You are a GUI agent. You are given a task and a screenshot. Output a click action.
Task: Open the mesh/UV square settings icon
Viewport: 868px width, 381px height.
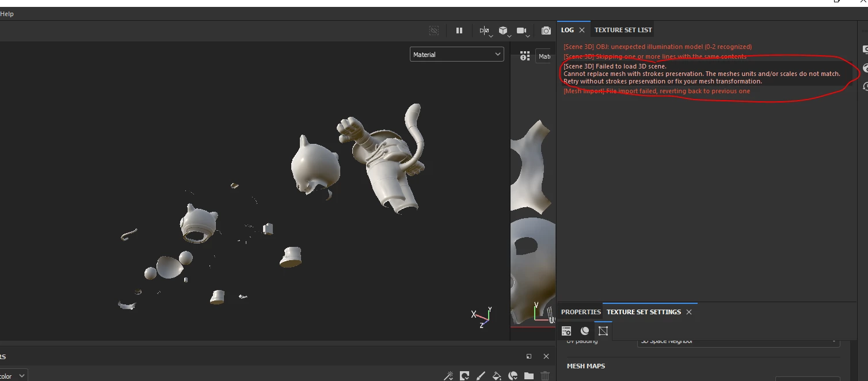coord(603,331)
